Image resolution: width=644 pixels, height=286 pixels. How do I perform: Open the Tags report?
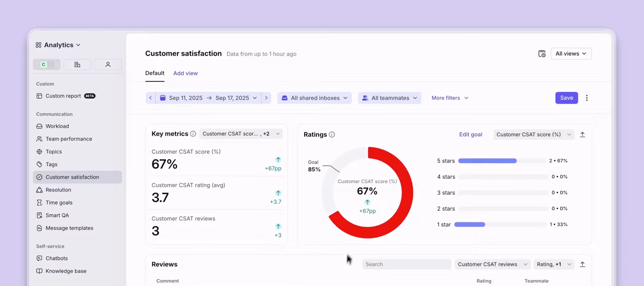coord(77,164)
